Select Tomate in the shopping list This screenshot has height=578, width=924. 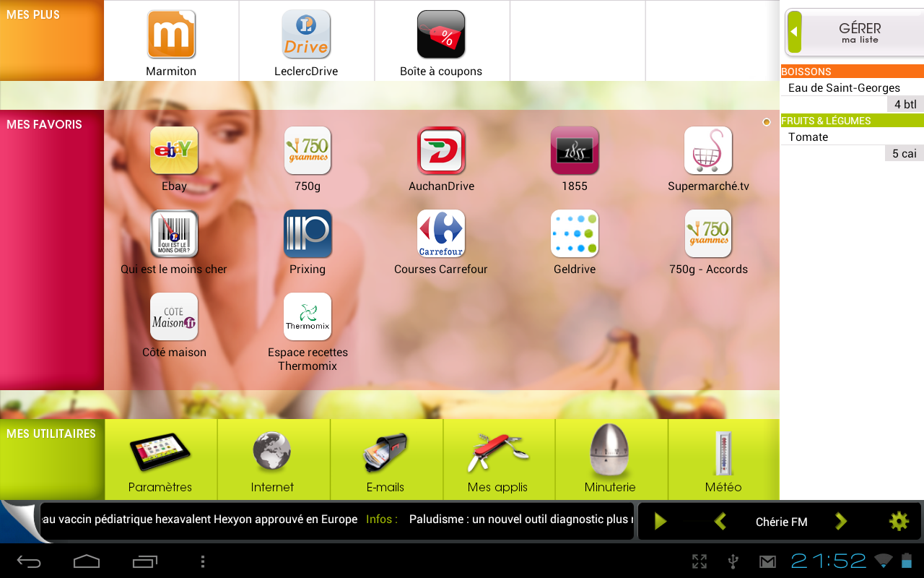coord(808,137)
